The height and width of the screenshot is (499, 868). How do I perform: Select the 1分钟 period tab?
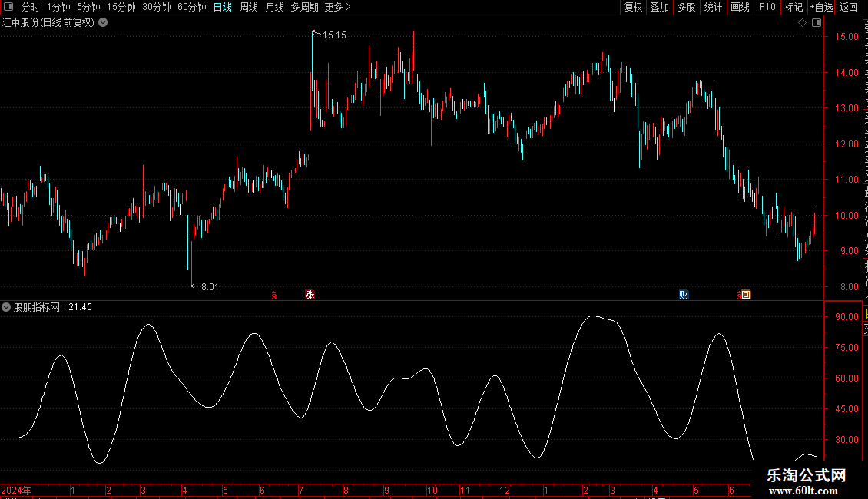pyautogui.click(x=58, y=7)
